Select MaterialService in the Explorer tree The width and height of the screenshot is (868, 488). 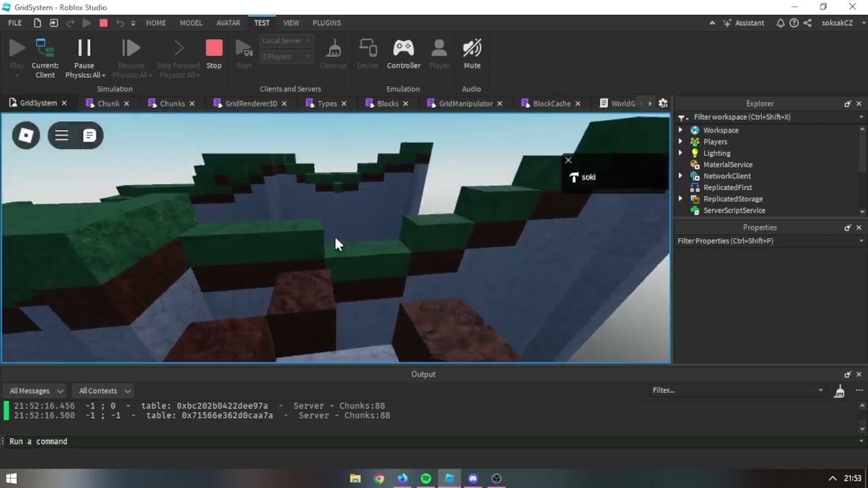click(727, 165)
